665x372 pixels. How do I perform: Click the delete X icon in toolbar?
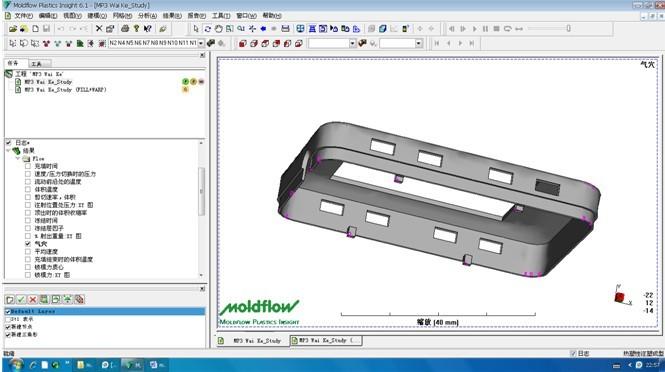(99, 29)
